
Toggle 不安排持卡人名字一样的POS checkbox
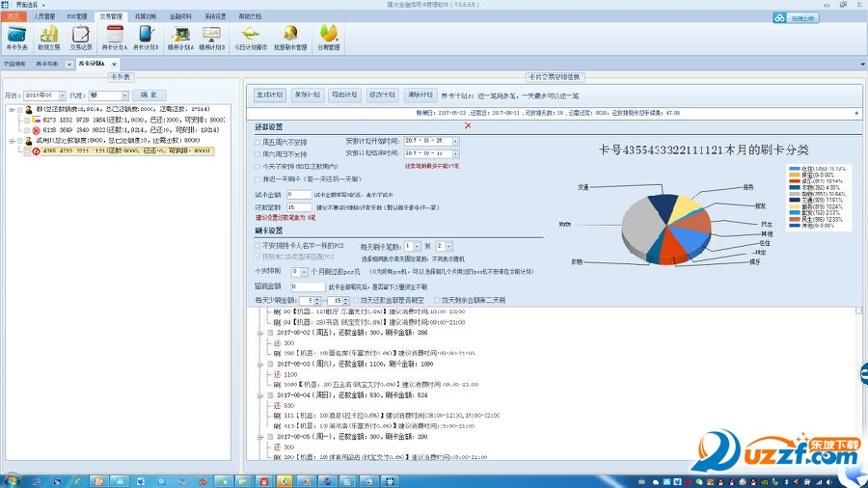pyautogui.click(x=258, y=246)
